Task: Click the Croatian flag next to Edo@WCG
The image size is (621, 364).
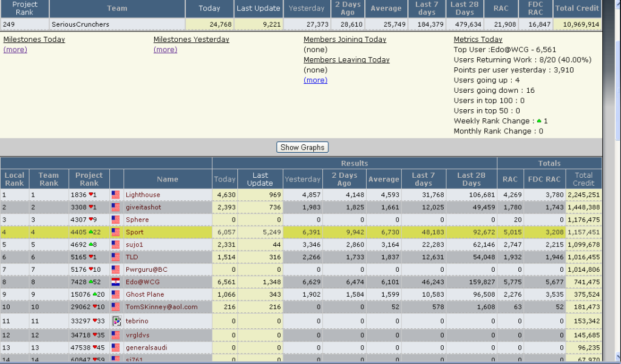Action: click(x=115, y=282)
